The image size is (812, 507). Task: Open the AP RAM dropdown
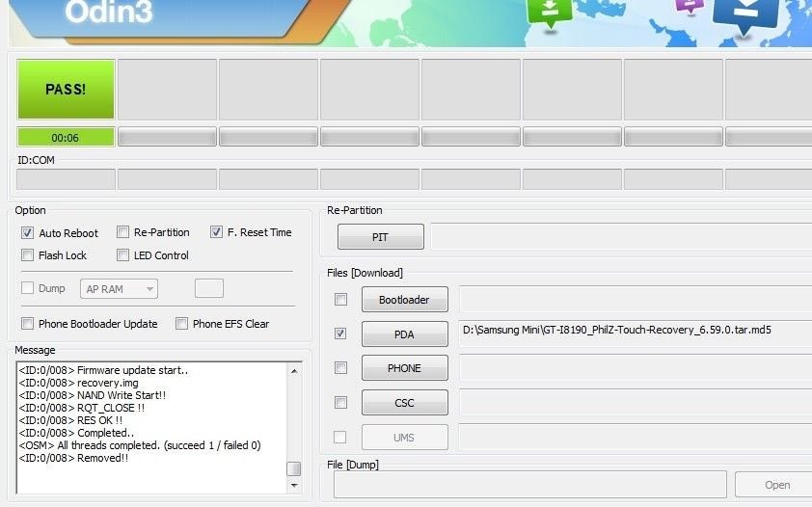pos(120,288)
